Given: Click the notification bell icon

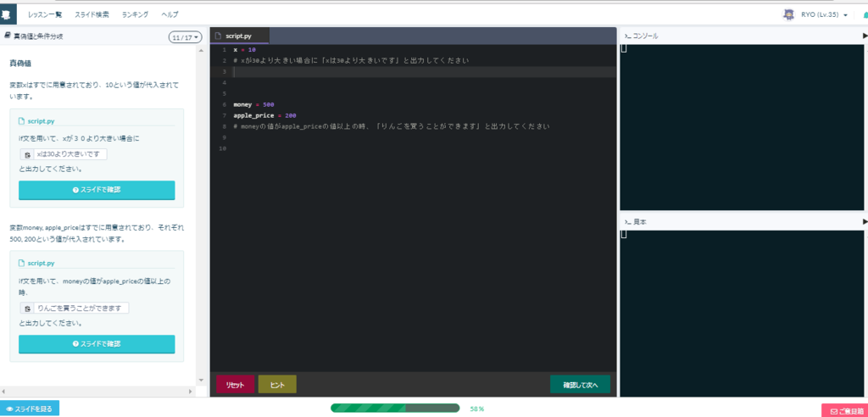Looking at the screenshot, I should click(x=865, y=15).
